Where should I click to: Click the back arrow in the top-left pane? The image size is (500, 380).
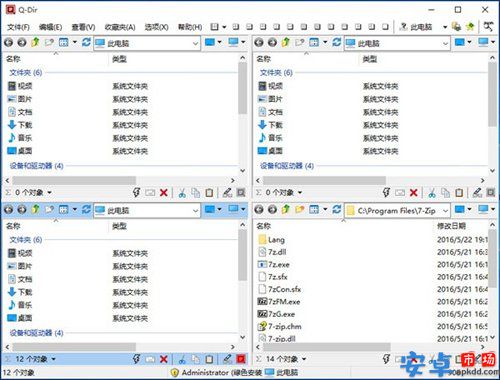click(x=9, y=42)
